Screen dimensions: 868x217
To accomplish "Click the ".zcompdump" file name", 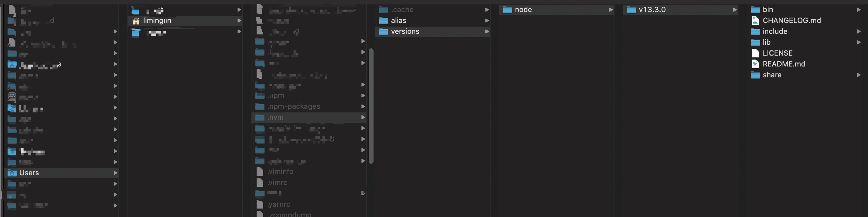I will click(290, 214).
